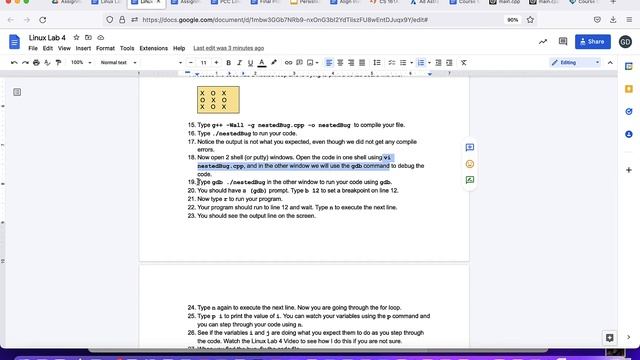The image size is (640, 360).
Task: Activate the Paint format tool
Action: [58, 62]
